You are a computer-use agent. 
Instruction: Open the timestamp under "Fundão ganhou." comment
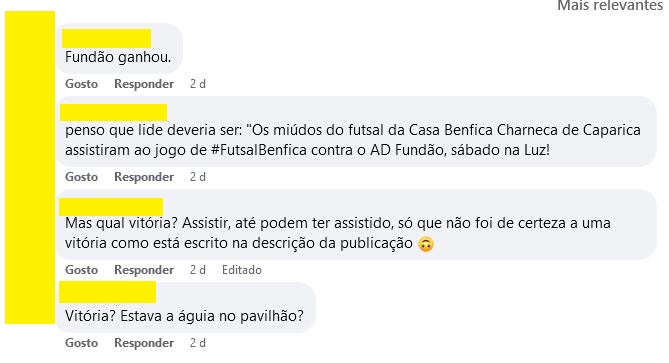(198, 84)
